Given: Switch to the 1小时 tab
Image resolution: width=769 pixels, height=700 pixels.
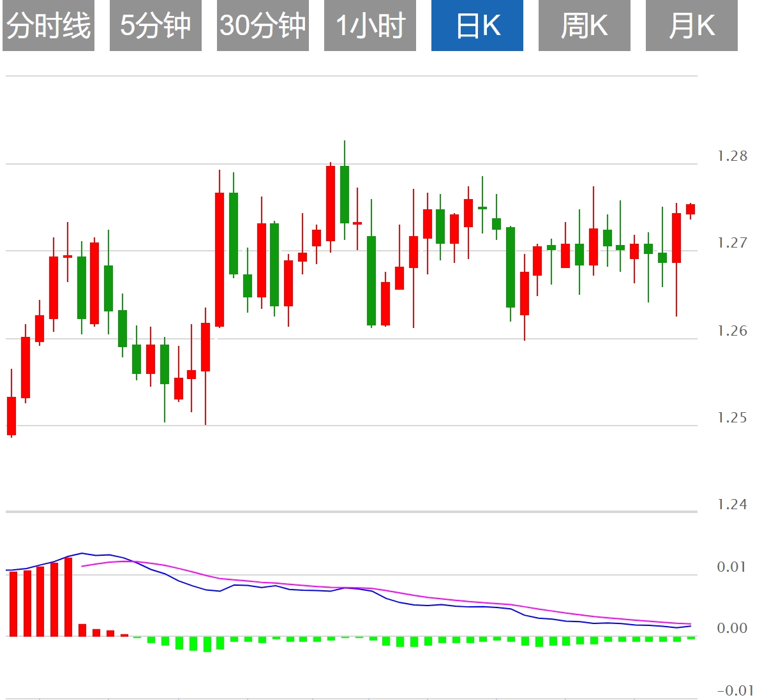Looking at the screenshot, I should pyautogui.click(x=370, y=26).
